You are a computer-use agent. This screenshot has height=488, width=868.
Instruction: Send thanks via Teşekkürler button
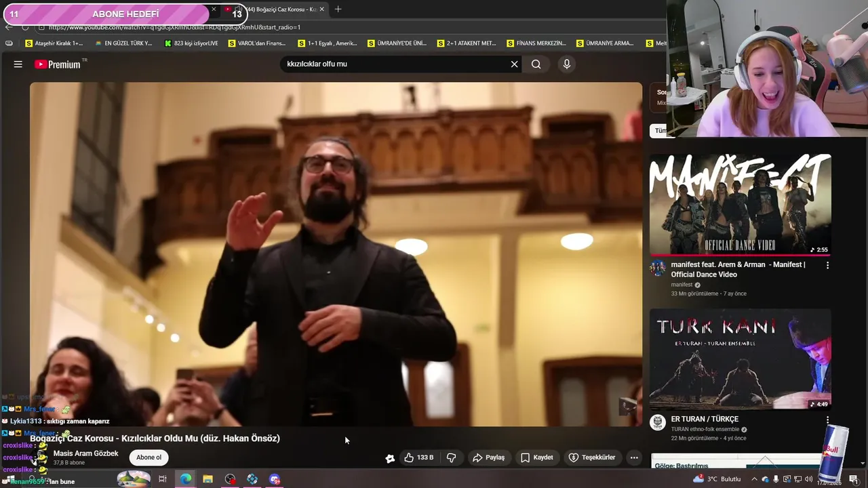(x=592, y=457)
